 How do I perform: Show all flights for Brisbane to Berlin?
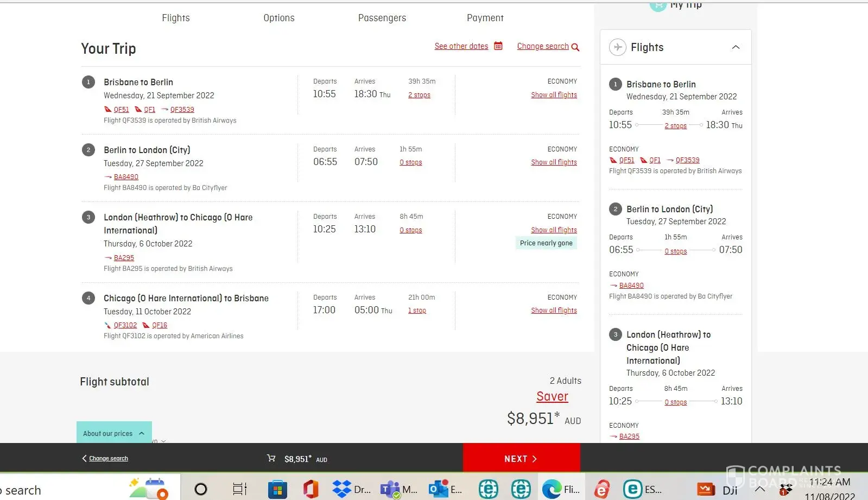click(x=554, y=95)
